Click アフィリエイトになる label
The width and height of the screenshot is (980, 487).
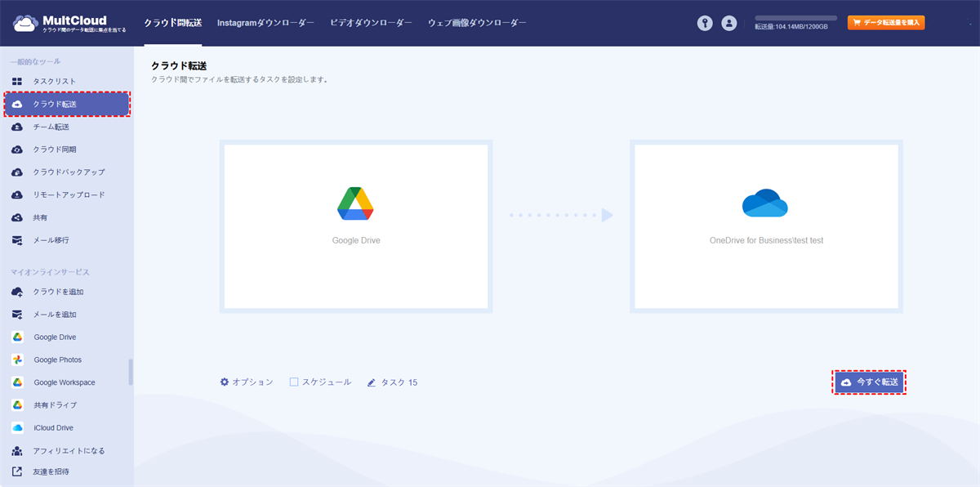click(x=69, y=451)
